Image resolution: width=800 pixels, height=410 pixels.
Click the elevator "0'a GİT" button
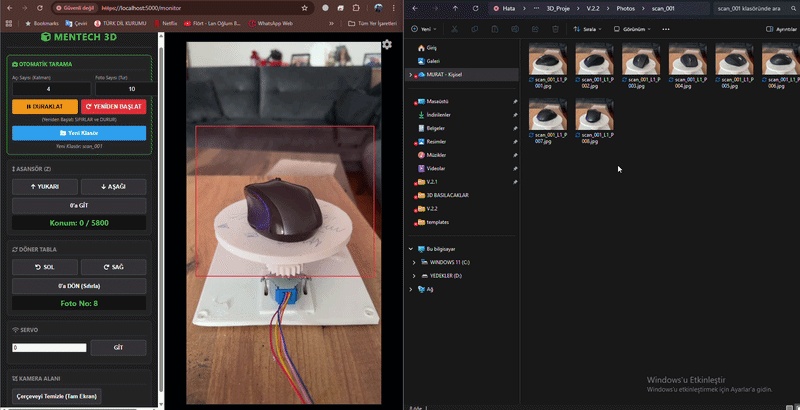pos(79,206)
